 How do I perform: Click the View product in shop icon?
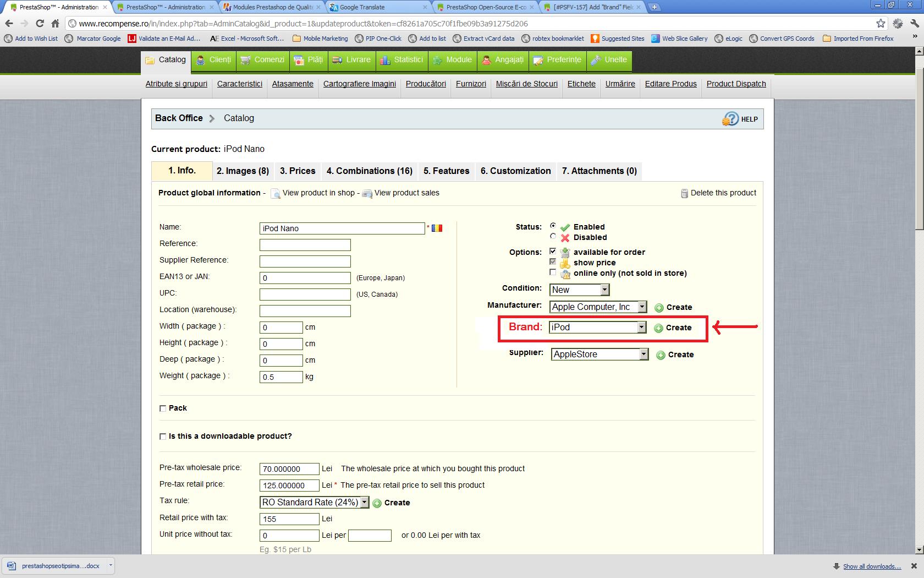pyautogui.click(x=276, y=194)
